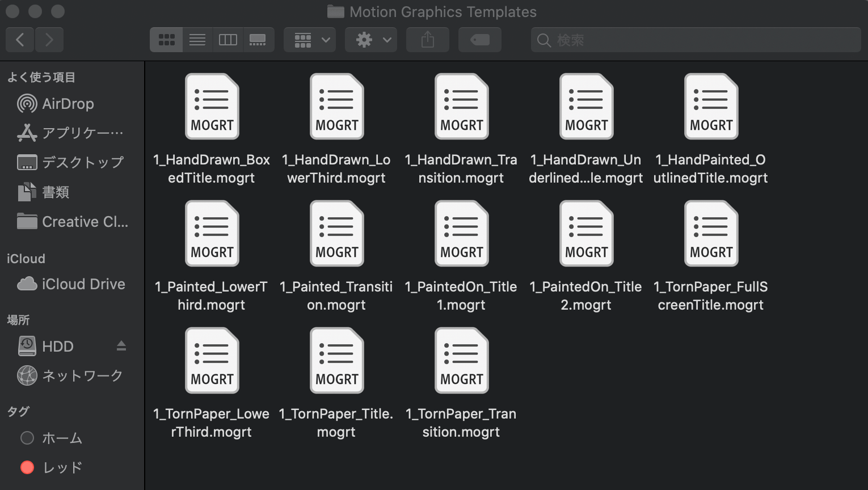Open アプリケーション in the sidebar
The image size is (868, 490).
(70, 133)
